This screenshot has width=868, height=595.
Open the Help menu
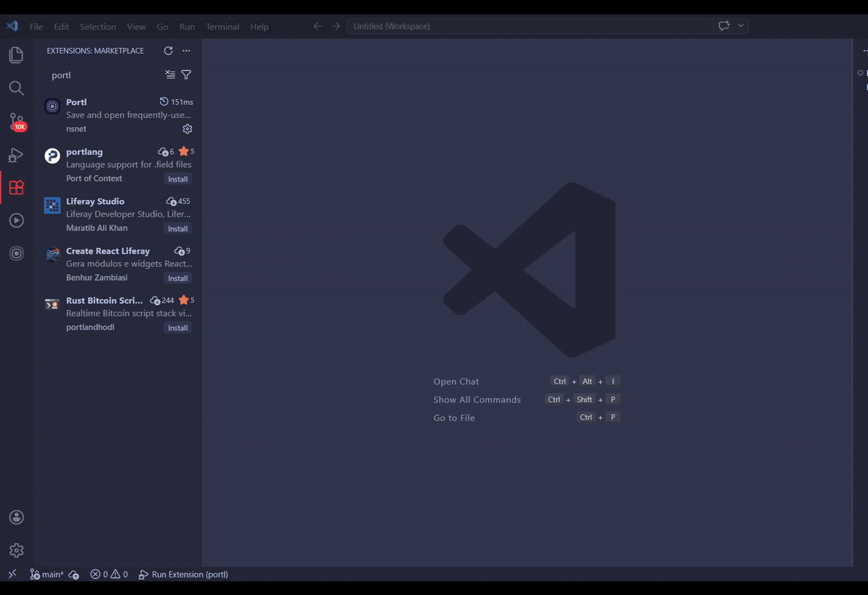(x=259, y=26)
